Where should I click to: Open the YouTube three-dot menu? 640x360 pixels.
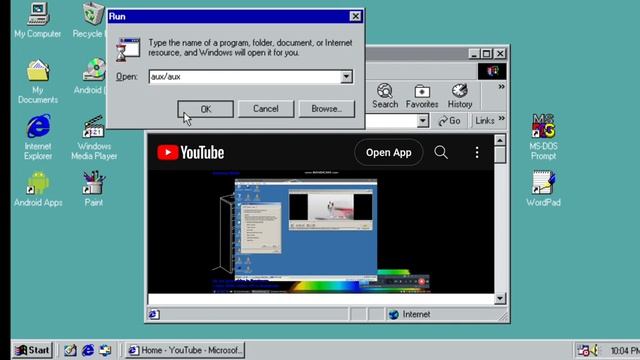tap(477, 153)
